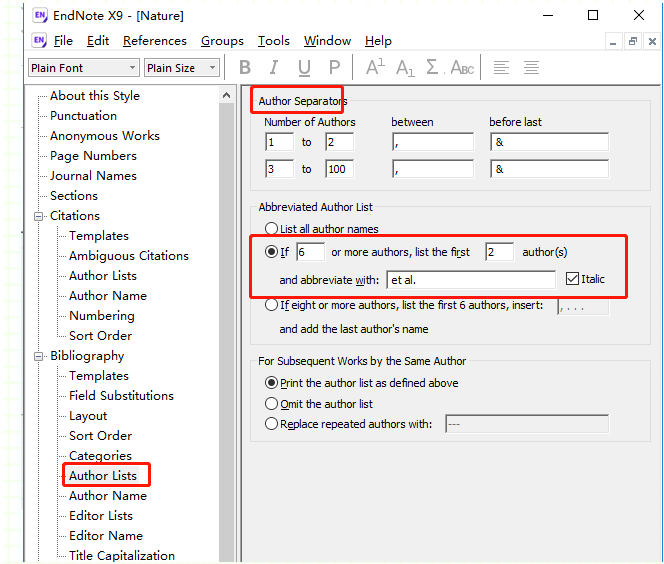Select Journal Names in the tree
664x564 pixels.
coord(93,175)
